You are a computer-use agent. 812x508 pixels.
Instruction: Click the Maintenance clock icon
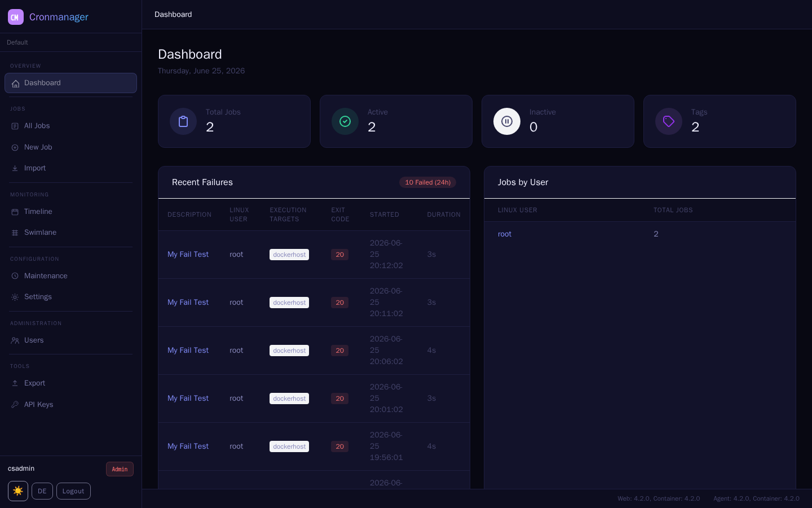[15, 276]
